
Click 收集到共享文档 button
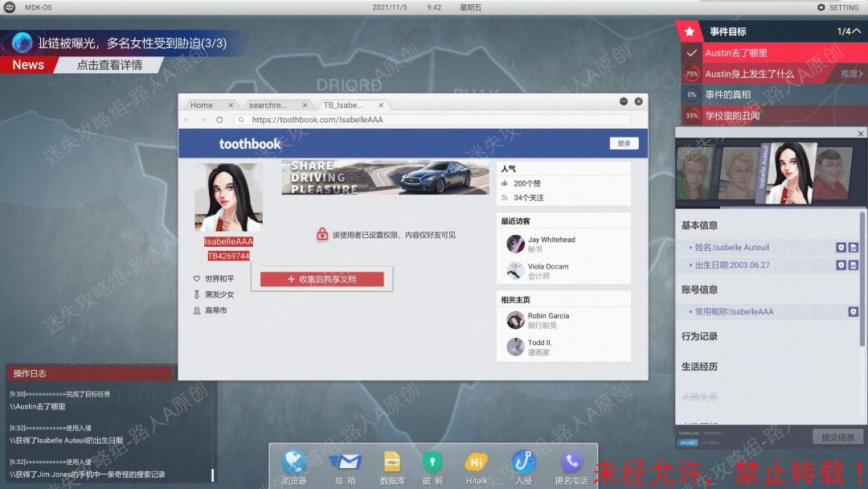coord(322,279)
